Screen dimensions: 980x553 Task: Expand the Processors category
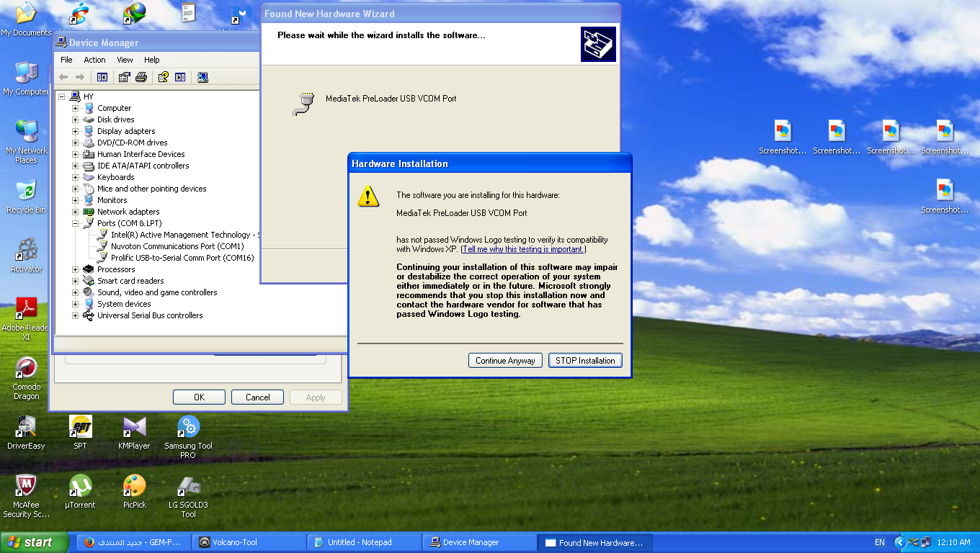coord(75,269)
